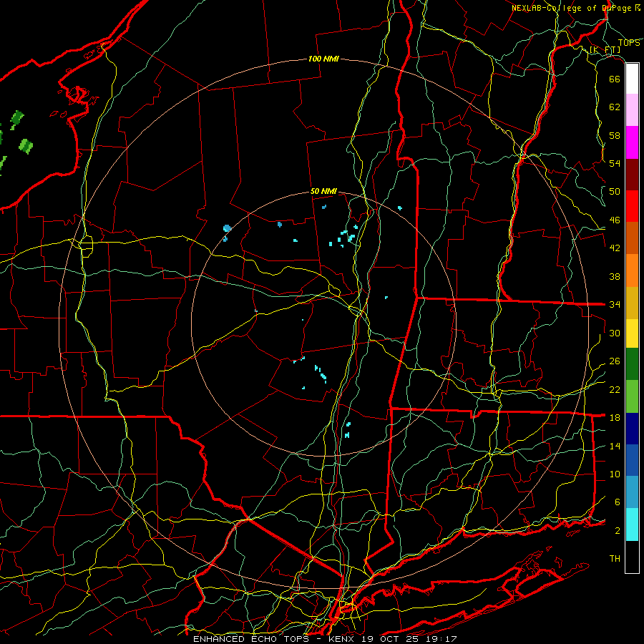
Task: Click the TH legend label
Action: point(615,559)
